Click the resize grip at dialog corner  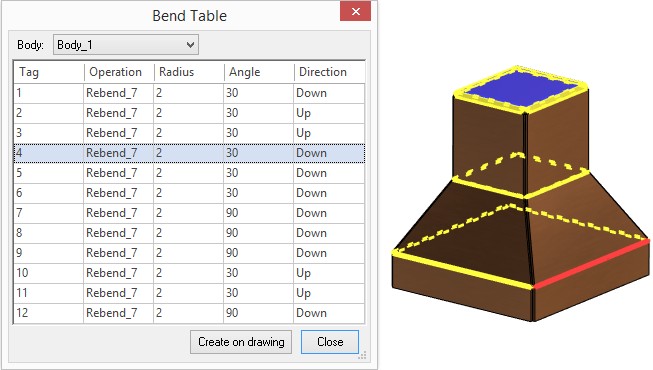[x=362, y=355]
